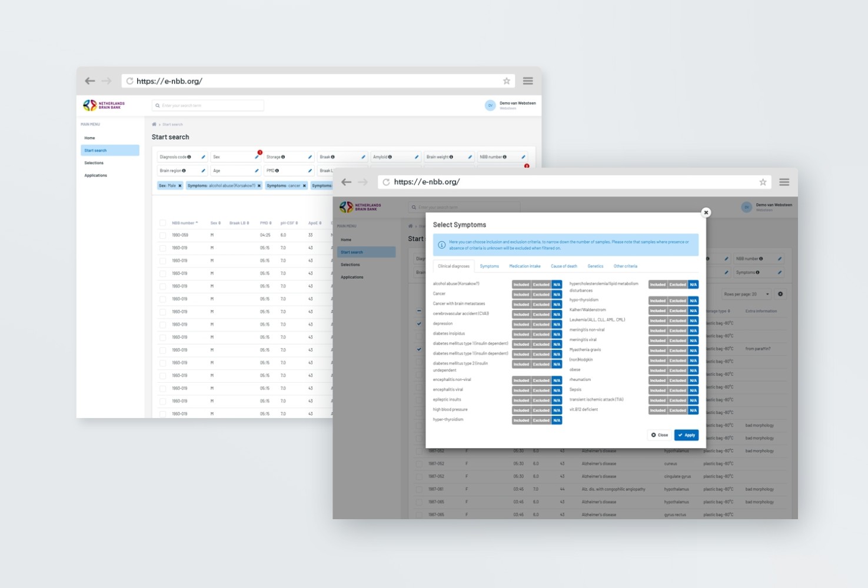
Task: Remove the 'Symptoms: cancer' filter chip
Action: pos(304,186)
